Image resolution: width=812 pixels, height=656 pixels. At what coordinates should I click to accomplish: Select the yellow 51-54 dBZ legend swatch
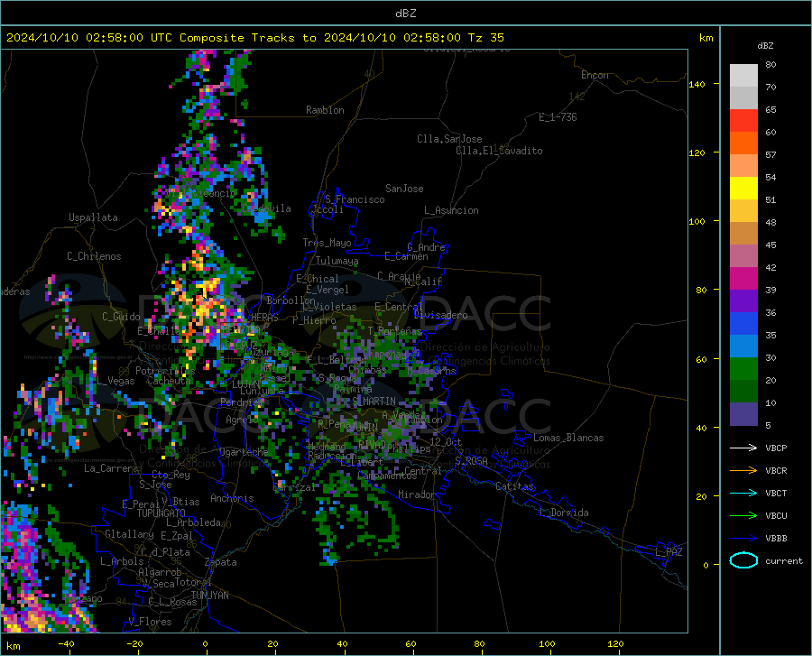pyautogui.click(x=743, y=189)
